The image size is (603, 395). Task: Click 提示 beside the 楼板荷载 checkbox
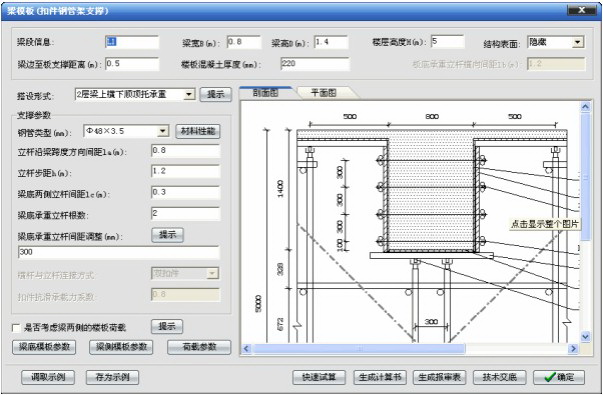167,327
